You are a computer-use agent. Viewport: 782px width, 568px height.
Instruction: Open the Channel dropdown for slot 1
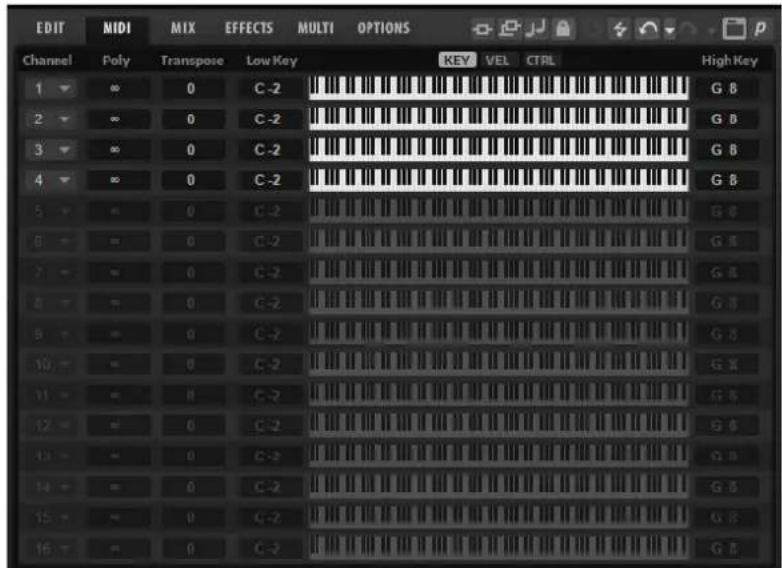click(50, 89)
